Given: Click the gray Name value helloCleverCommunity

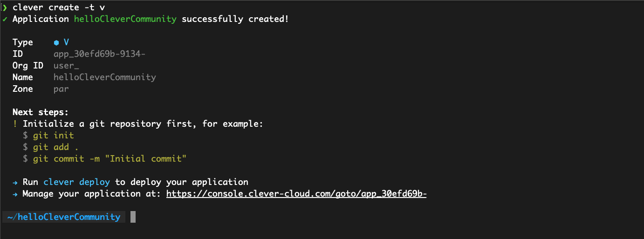Looking at the screenshot, I should pyautogui.click(x=104, y=77).
